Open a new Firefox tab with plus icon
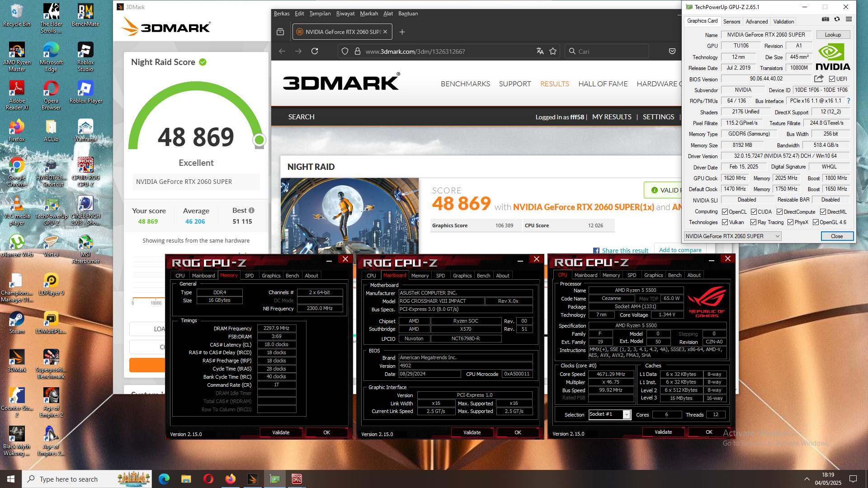The image size is (868, 488). point(402,32)
